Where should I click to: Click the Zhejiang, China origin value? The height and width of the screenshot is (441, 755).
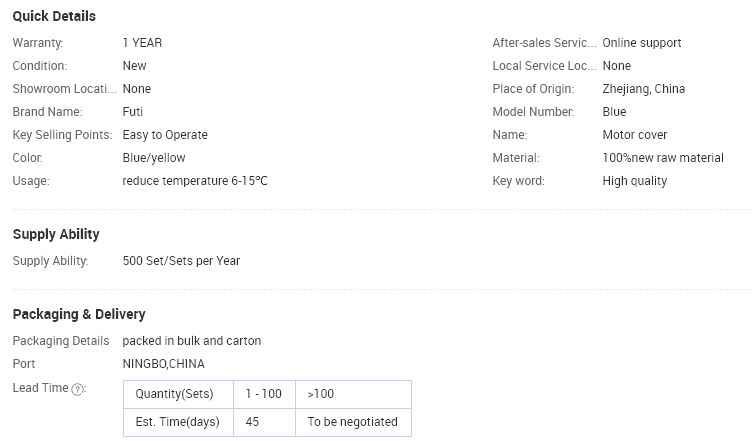tap(643, 89)
